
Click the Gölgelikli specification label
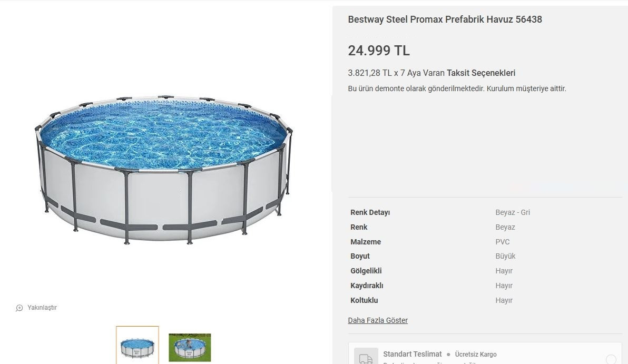click(366, 271)
